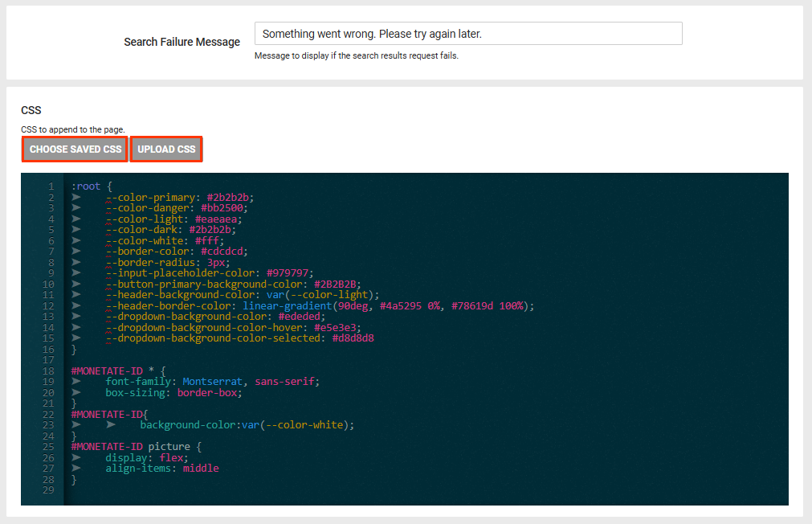The width and height of the screenshot is (812, 524).
Task: Click the background-color property on line 23
Action: 189,425
